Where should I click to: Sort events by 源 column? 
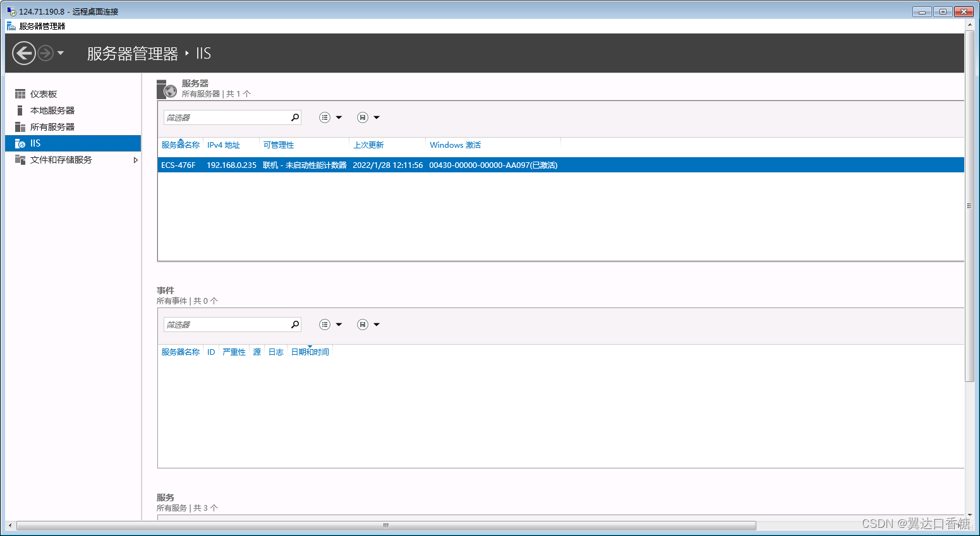pyautogui.click(x=257, y=352)
